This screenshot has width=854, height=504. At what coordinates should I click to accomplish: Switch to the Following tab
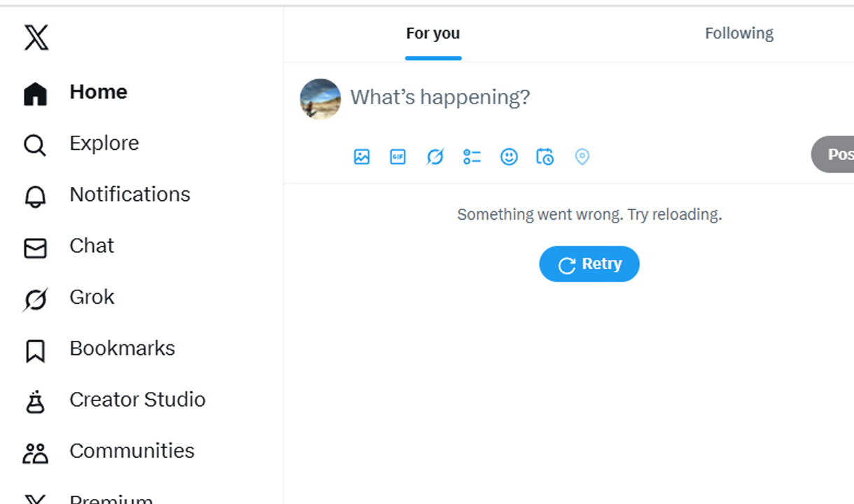[738, 34]
